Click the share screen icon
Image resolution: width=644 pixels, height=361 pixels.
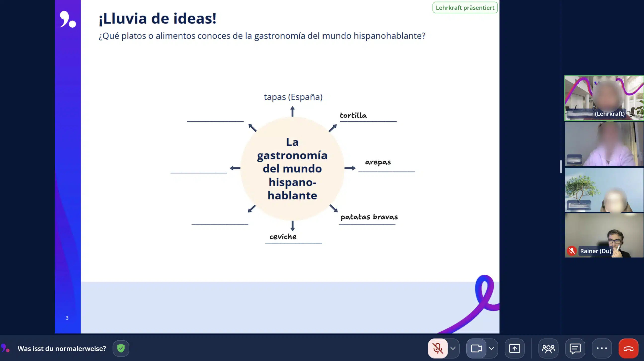[514, 348]
